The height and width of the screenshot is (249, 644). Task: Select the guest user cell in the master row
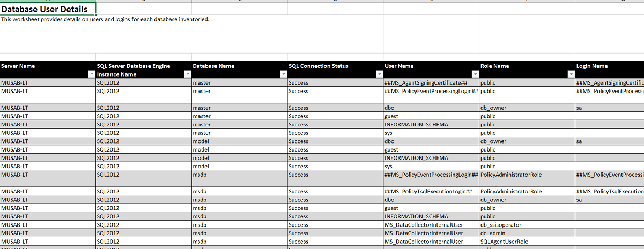[432, 116]
